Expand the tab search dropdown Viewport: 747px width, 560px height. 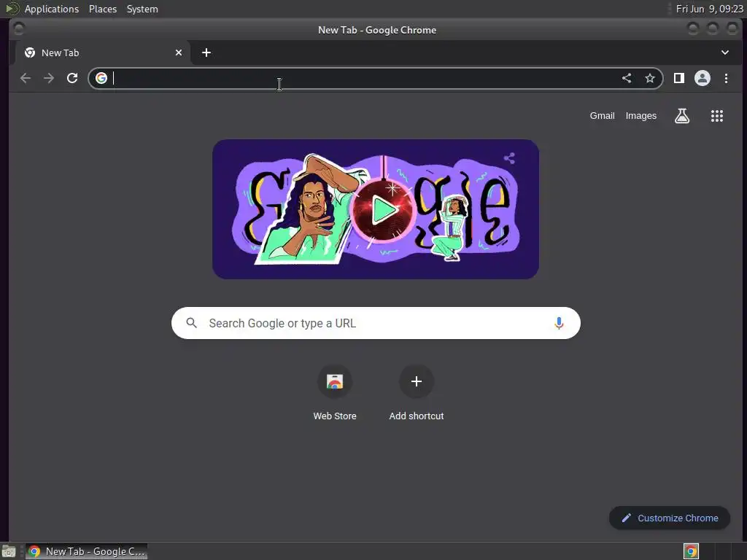(724, 52)
